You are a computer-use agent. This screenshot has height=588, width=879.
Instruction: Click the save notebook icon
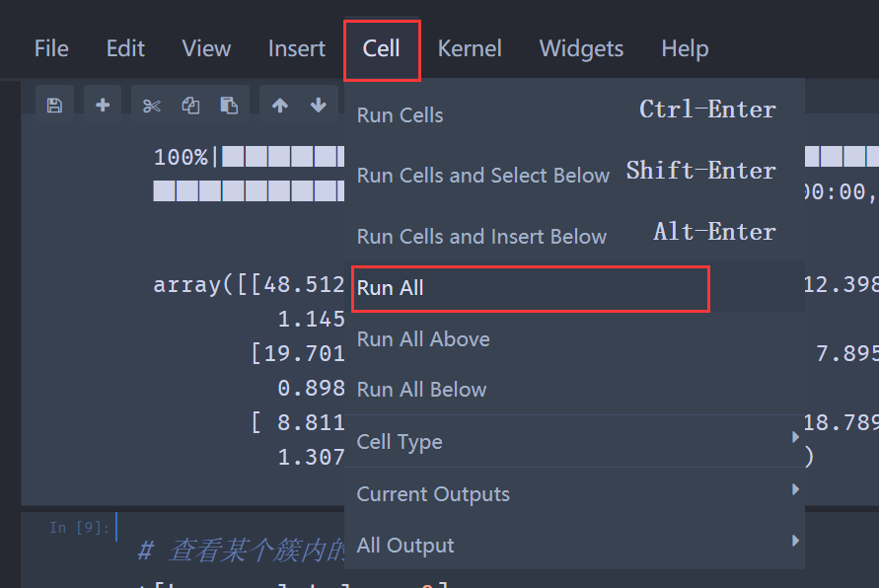pos(54,105)
